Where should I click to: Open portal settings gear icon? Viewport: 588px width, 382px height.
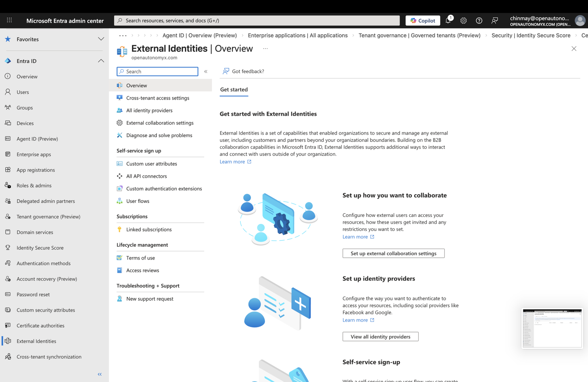point(463,21)
